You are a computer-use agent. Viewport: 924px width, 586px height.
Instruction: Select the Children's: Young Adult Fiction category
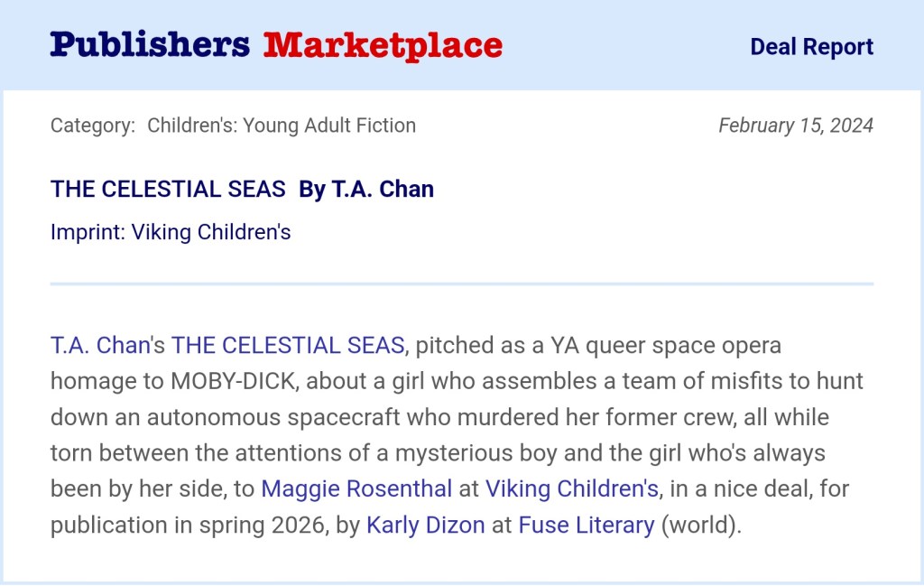pos(282,126)
